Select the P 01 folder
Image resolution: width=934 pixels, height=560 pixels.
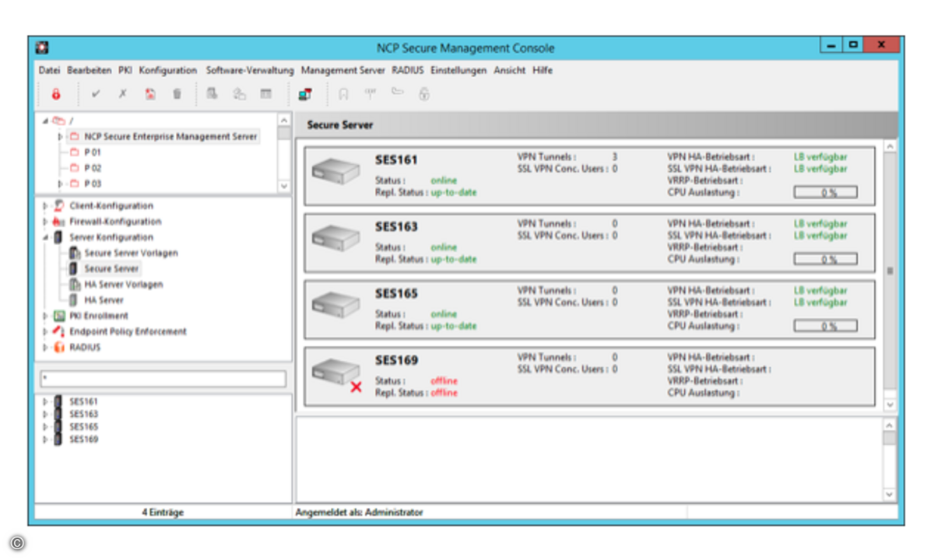point(93,152)
